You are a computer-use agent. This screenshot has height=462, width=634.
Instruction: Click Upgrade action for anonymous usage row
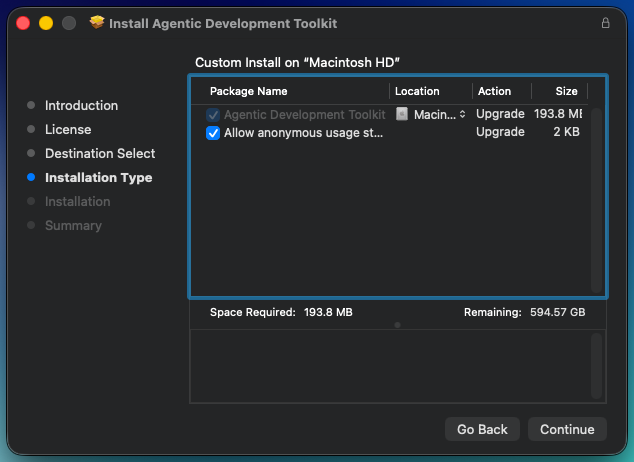pos(500,132)
